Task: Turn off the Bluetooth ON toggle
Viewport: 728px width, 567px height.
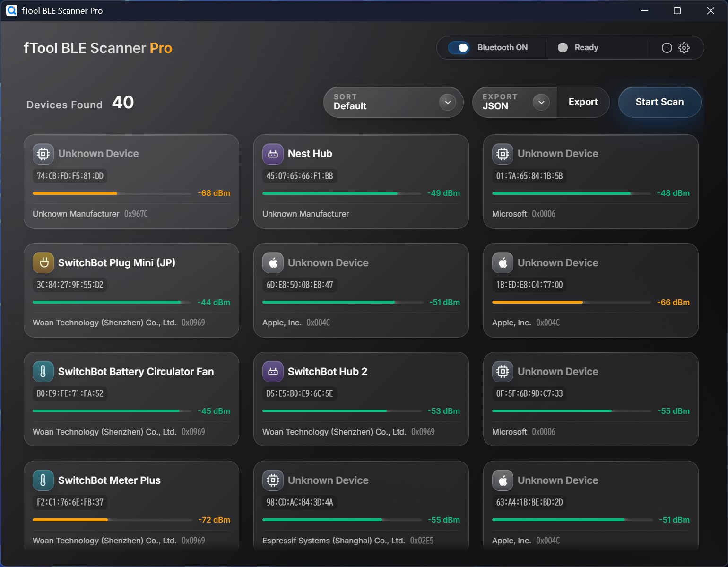Action: click(459, 48)
